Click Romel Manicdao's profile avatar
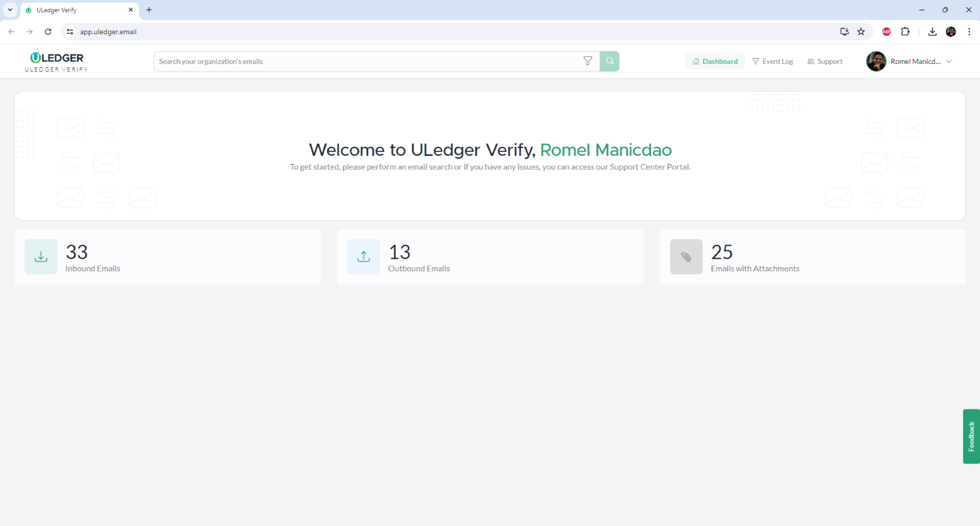The width and height of the screenshot is (980, 526). pyautogui.click(x=876, y=61)
